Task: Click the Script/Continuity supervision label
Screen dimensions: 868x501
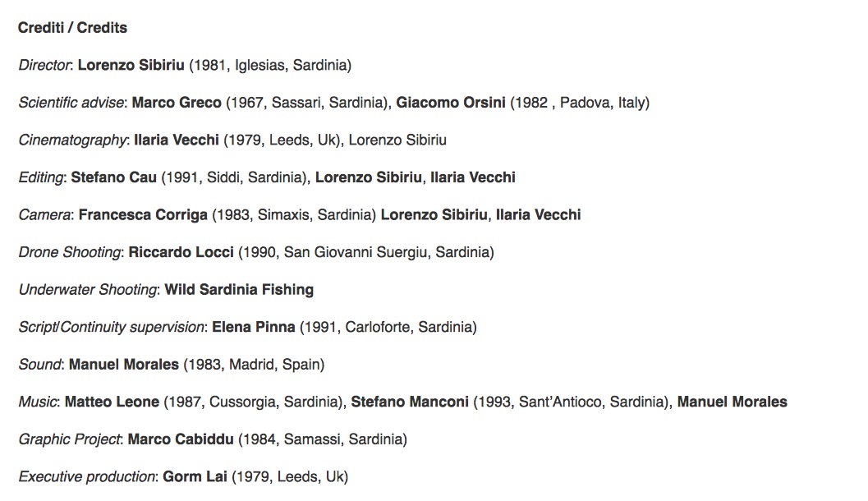Action: (111, 327)
